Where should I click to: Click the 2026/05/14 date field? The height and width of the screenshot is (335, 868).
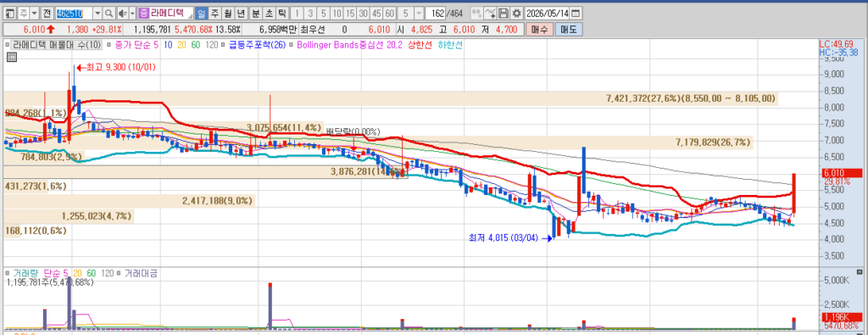click(x=547, y=14)
